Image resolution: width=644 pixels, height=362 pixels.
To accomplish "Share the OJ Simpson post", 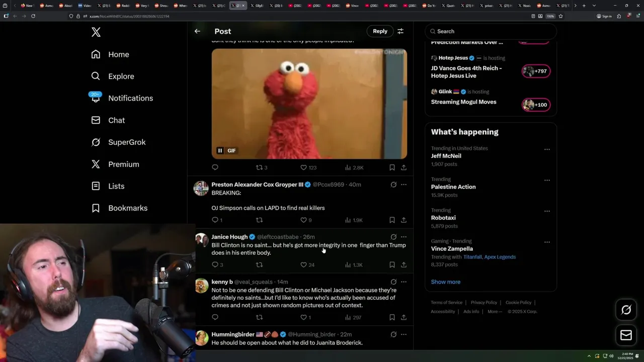I will click(404, 220).
